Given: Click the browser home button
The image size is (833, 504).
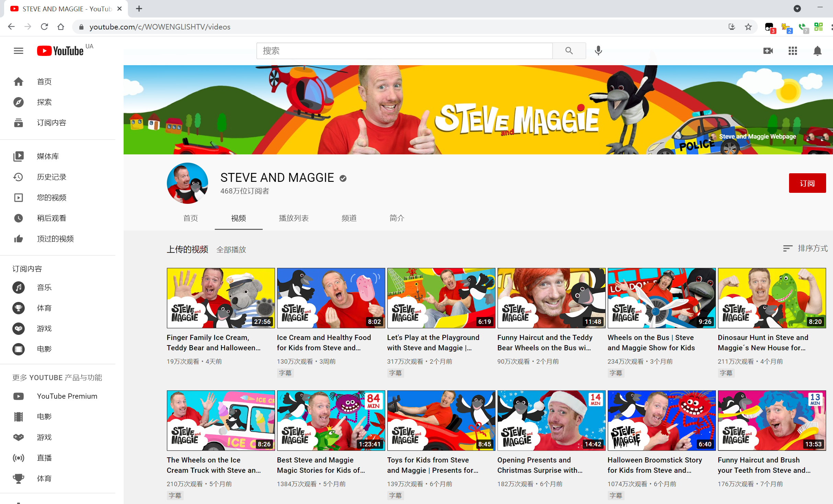Looking at the screenshot, I should pyautogui.click(x=61, y=27).
